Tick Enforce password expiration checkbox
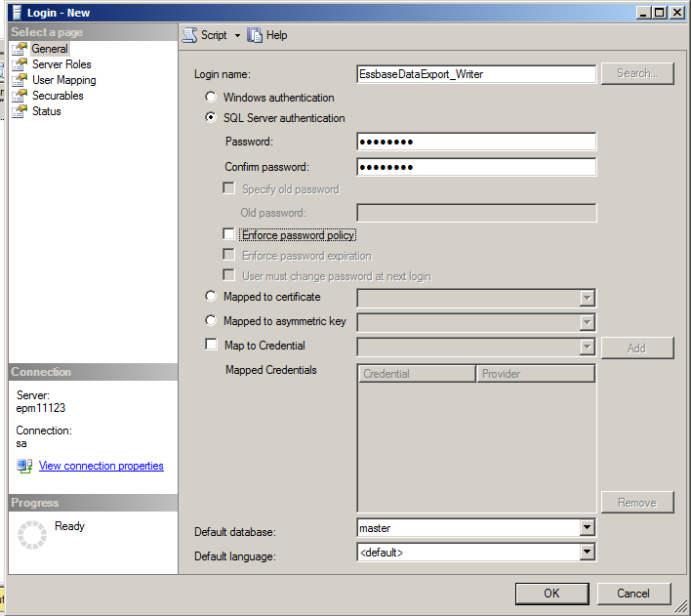691x616 pixels. (x=228, y=255)
